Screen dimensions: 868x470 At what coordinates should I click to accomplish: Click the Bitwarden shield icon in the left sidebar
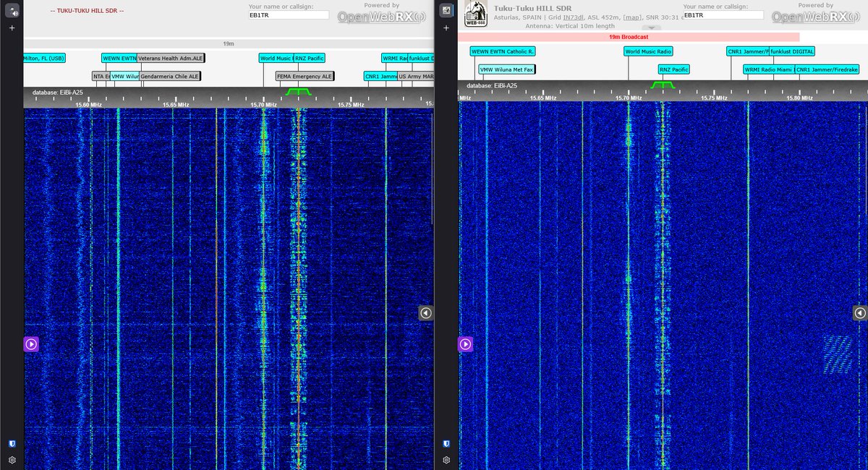pos(11,442)
